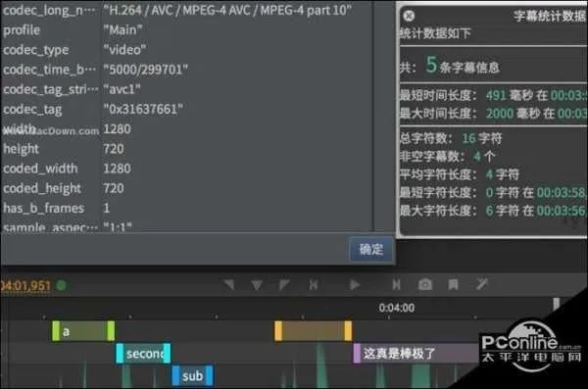Click the 字幕统计数据 panel title

550,16
